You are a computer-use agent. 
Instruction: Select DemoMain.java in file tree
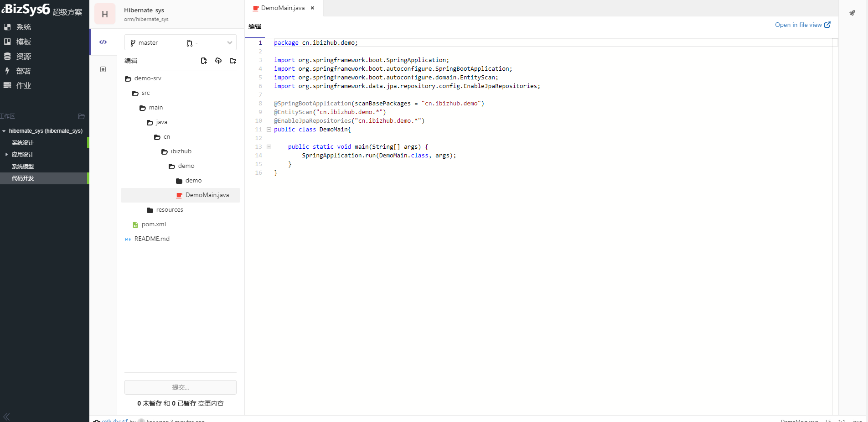181,195
